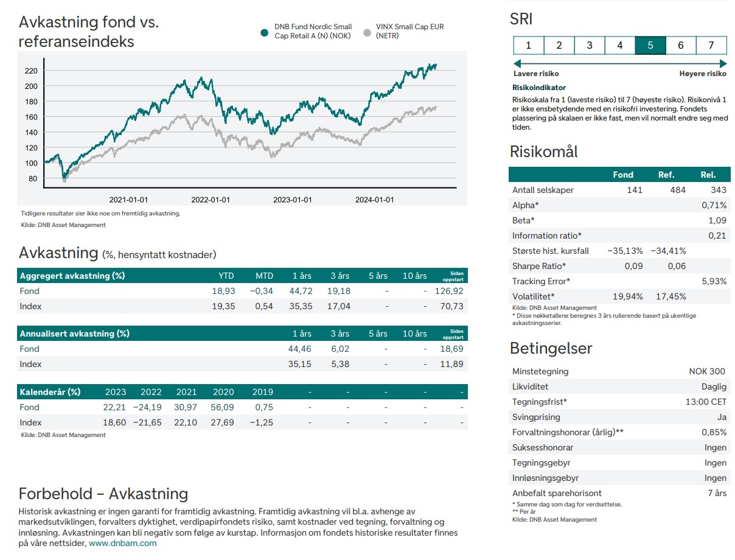Click fund largest drawdown −35,13%
Viewport: 735px width, 560px height.
tap(625, 251)
